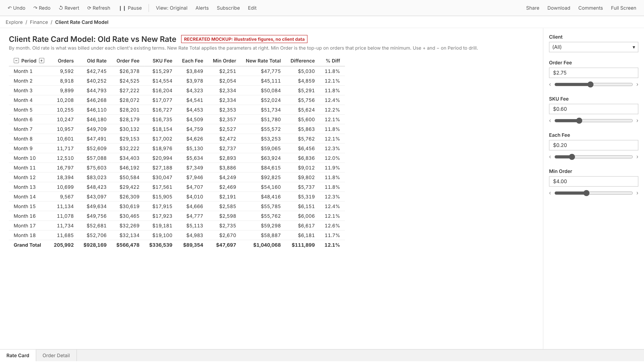The height and width of the screenshot is (362, 644).
Task: Open the Comments pane
Action: pyautogui.click(x=591, y=8)
